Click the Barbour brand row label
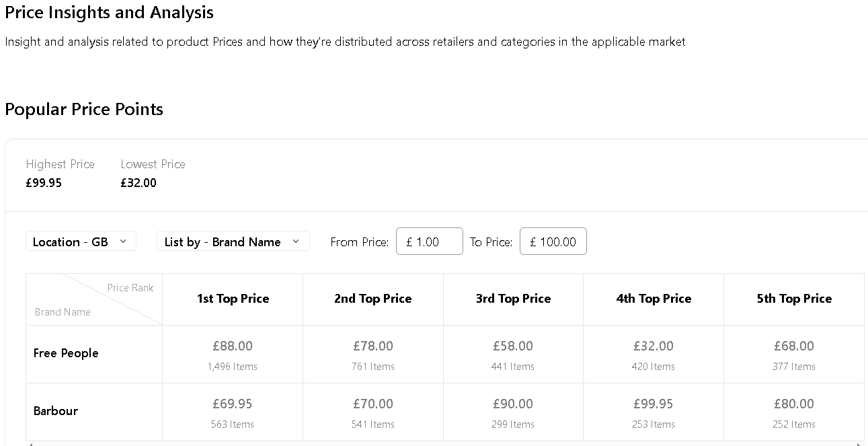 point(56,411)
